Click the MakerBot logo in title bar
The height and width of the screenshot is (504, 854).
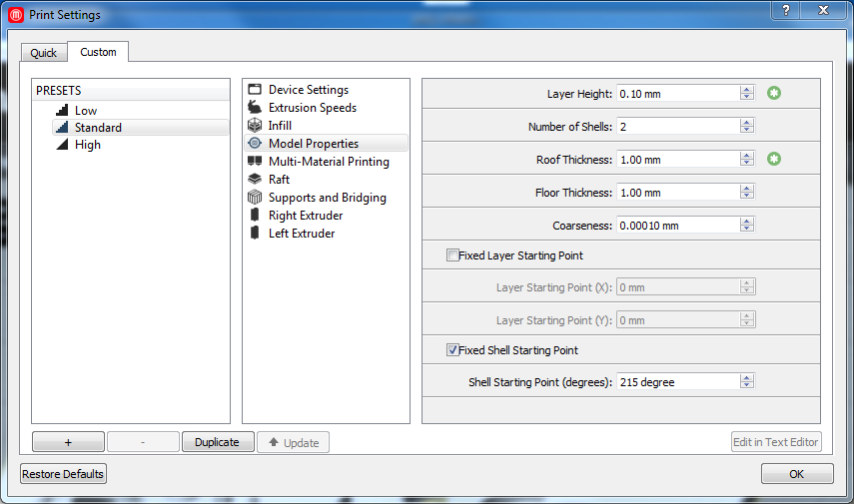pos(16,15)
